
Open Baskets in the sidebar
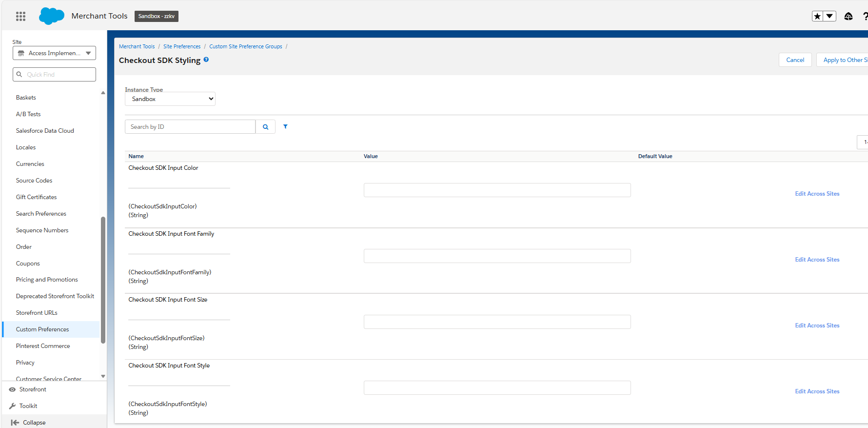pos(26,98)
